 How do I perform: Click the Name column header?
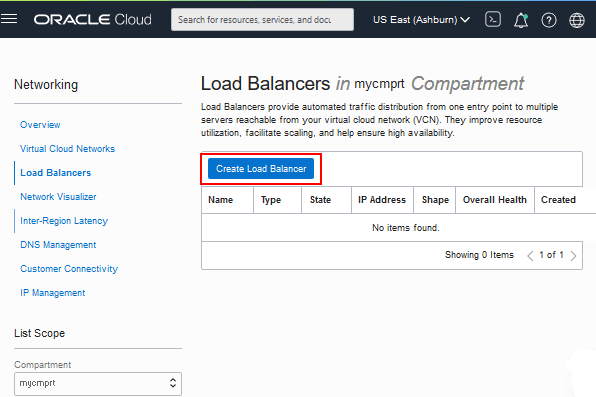pyautogui.click(x=227, y=200)
